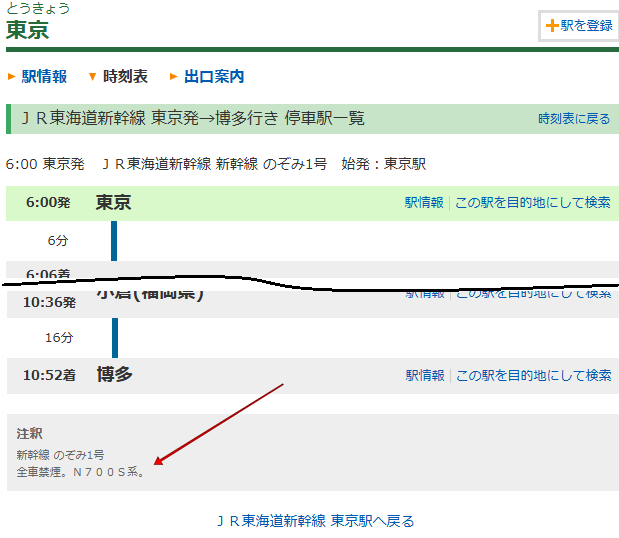Click the 博多 station name in the 10:52着 row
Viewport: 619px width, 538px height.
click(114, 374)
